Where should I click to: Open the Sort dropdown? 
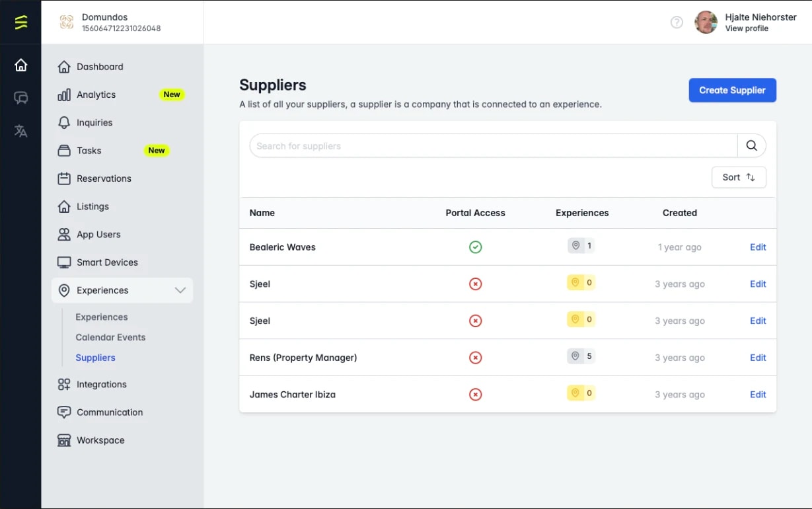[739, 177]
